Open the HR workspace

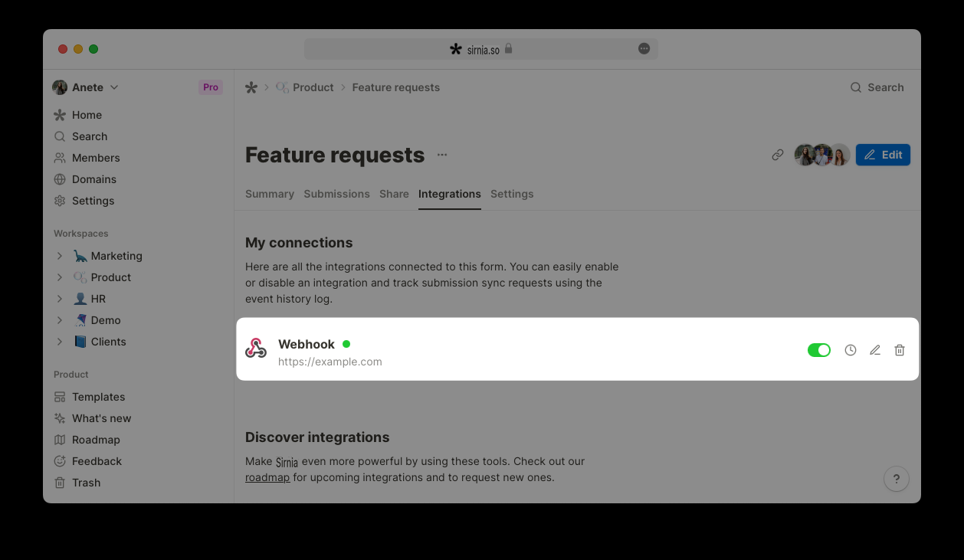[x=90, y=299]
